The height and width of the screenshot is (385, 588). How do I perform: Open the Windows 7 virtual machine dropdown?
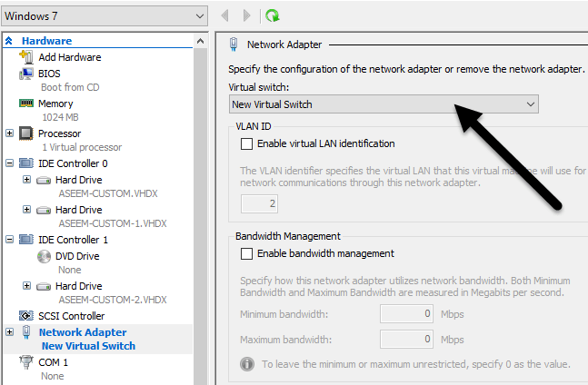click(104, 15)
